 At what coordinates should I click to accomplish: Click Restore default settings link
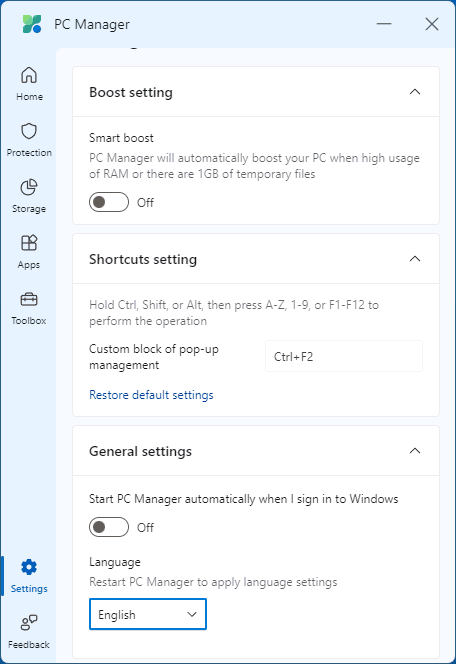click(x=151, y=395)
